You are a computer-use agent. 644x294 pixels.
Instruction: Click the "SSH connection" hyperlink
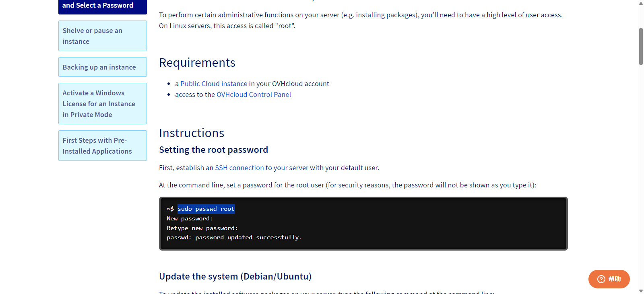pyautogui.click(x=239, y=168)
